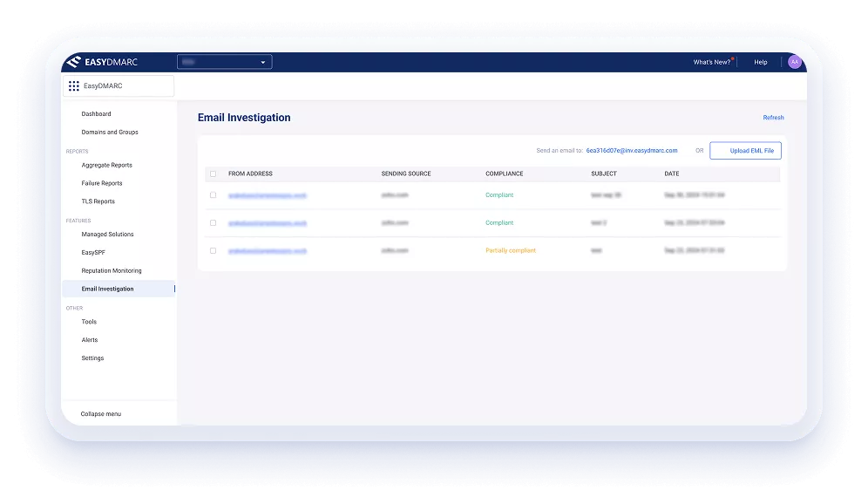
Task: Open Failure Reports
Action: [102, 183]
